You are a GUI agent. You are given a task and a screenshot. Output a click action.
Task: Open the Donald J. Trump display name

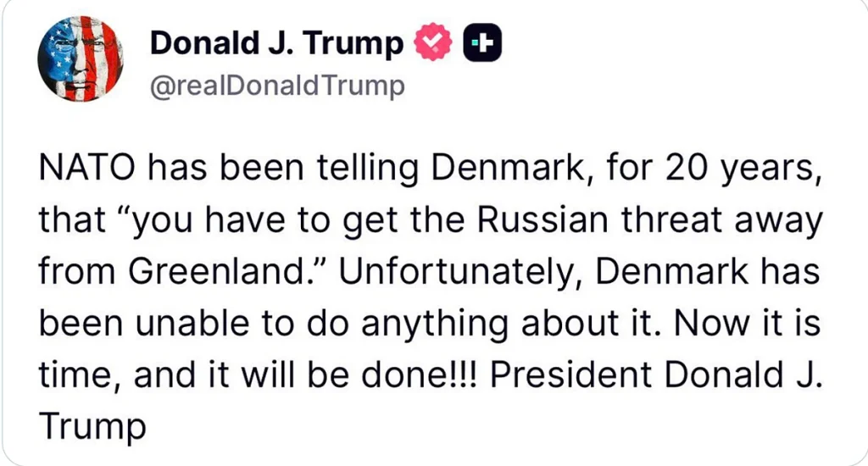click(x=276, y=42)
